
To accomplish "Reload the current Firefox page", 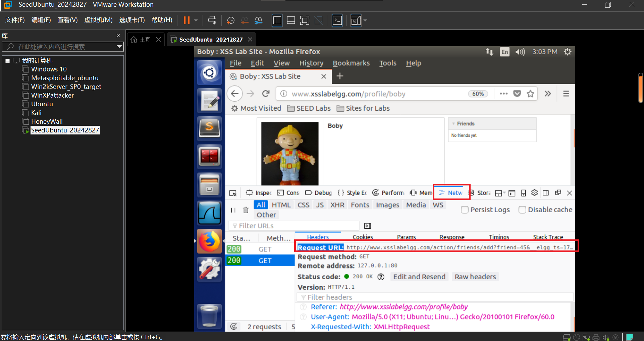I will tap(266, 94).
